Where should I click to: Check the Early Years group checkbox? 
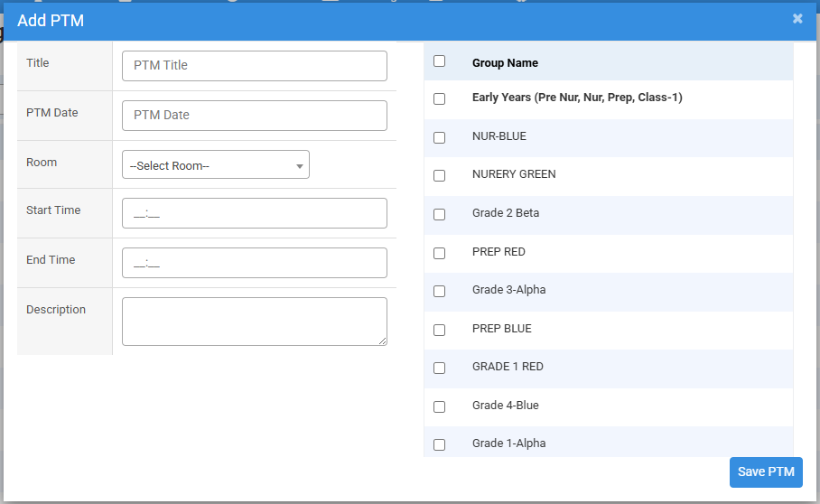439,98
